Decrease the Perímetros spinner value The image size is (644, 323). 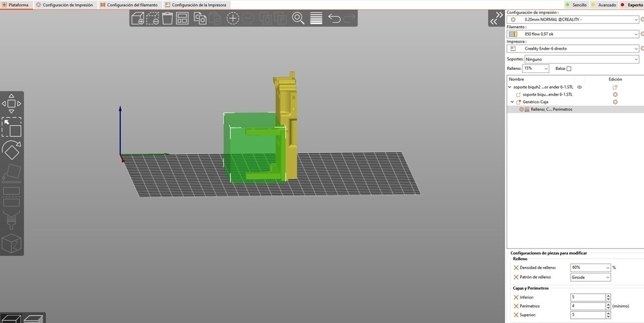(608, 308)
